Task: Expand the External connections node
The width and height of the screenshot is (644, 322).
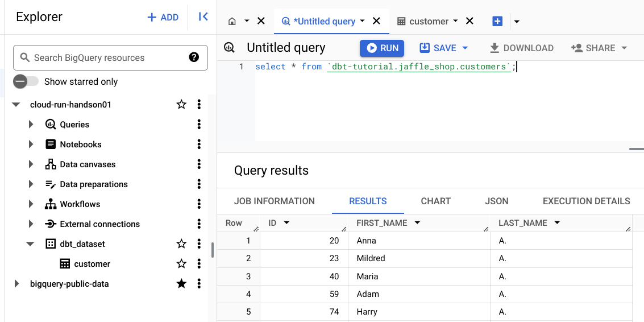Action: 31,224
